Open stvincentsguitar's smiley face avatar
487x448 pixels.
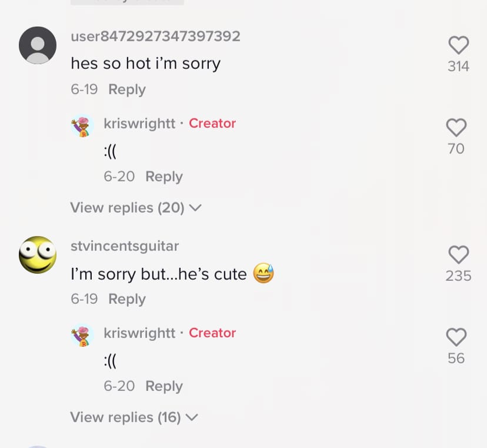[x=38, y=255]
